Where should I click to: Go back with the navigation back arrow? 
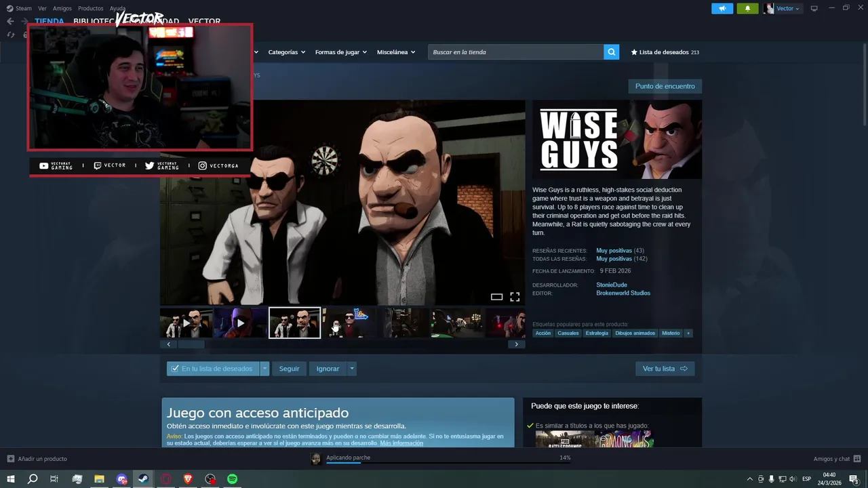(10, 21)
